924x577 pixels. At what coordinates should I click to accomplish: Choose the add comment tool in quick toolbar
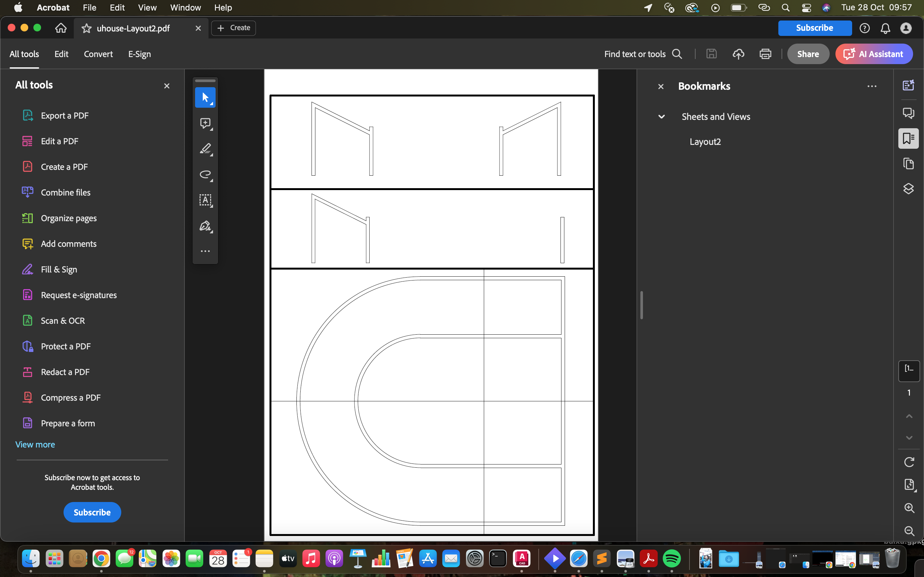[x=205, y=123]
